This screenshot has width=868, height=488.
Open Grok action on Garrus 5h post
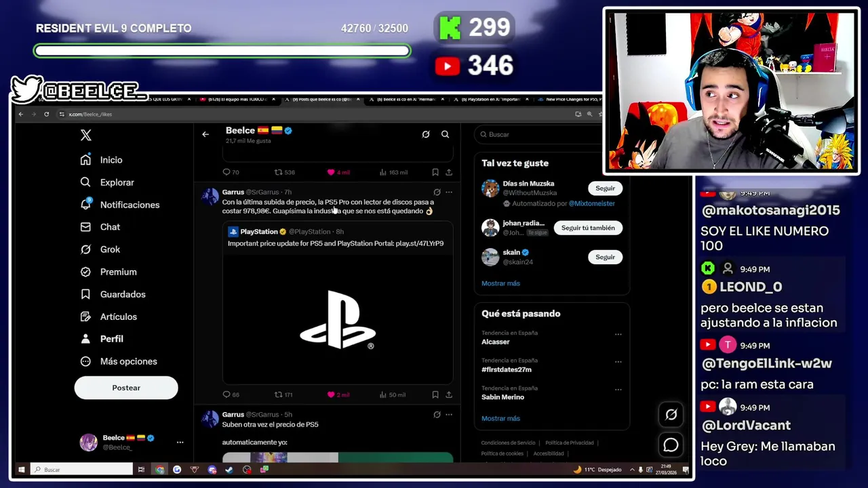pos(437,414)
